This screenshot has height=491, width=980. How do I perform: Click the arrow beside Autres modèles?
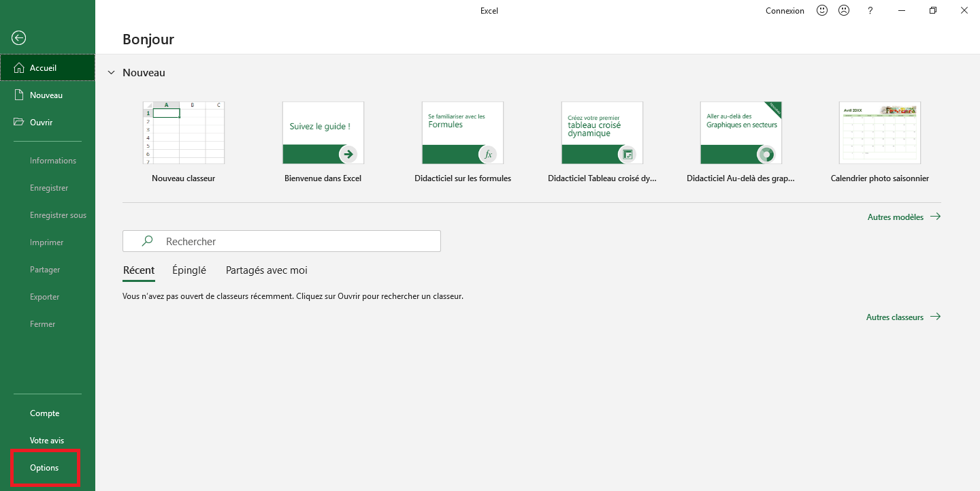[x=935, y=217]
